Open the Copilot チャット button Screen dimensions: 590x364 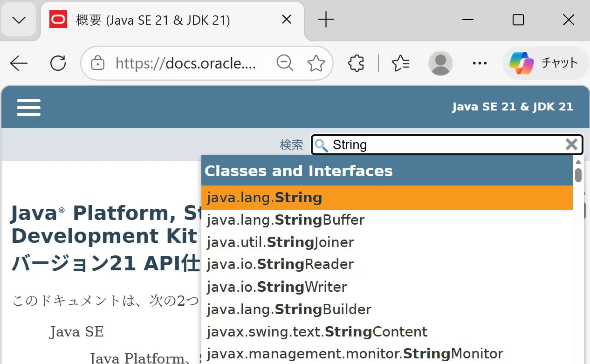coord(545,63)
